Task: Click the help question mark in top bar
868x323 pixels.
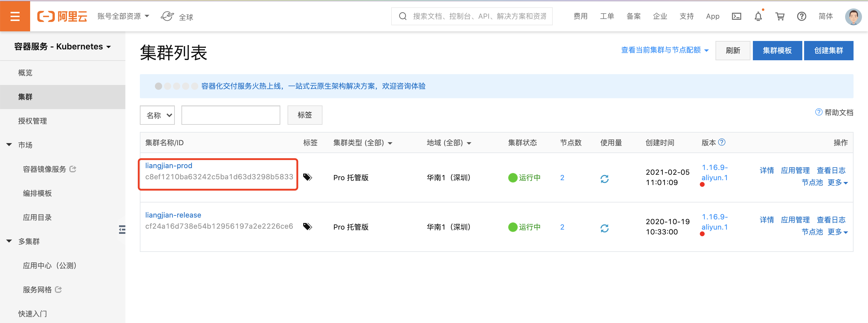Action: (801, 16)
